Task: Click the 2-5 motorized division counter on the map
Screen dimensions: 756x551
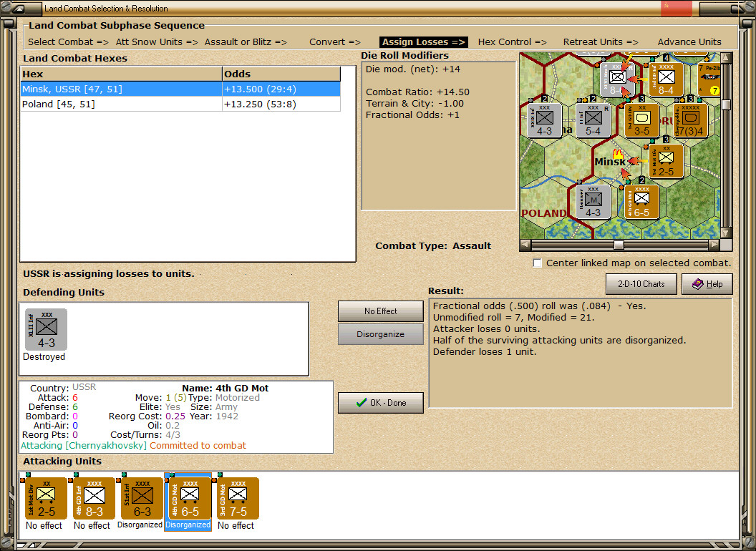Action: 666,161
